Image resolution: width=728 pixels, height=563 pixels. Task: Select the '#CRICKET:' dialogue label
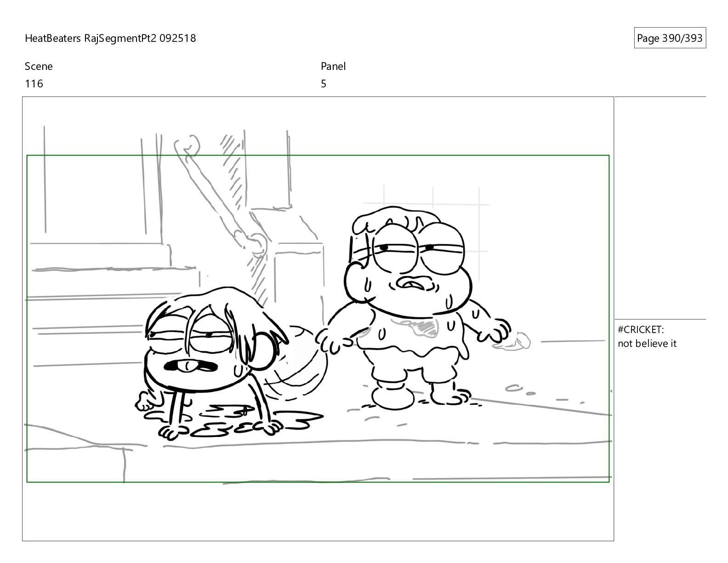[641, 329]
